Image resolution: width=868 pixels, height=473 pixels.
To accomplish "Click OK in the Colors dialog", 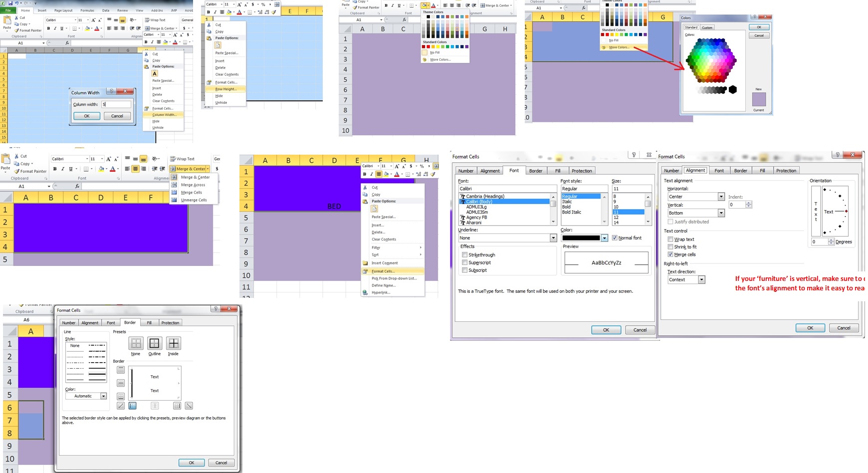I will coord(759,27).
